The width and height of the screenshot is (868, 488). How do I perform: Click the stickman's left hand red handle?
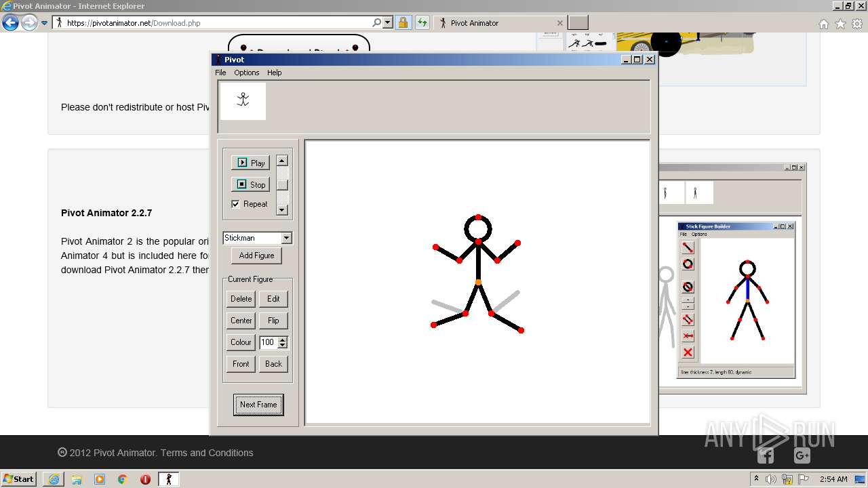435,247
